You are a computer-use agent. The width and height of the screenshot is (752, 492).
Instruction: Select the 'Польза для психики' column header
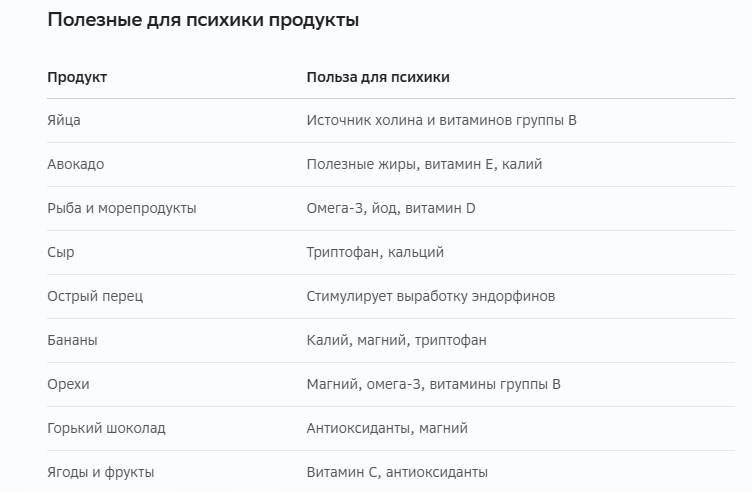378,77
